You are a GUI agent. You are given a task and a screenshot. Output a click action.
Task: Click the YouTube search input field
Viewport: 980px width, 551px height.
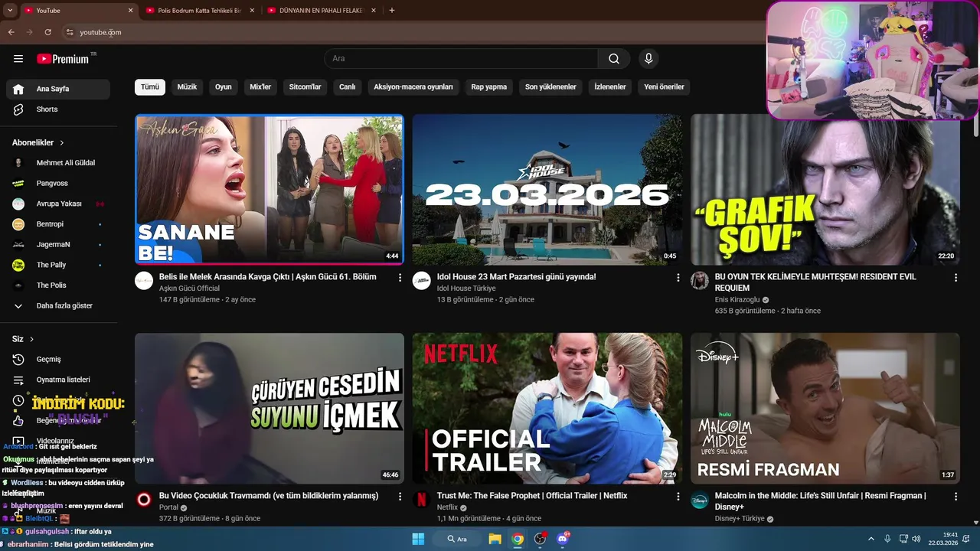[x=461, y=59]
